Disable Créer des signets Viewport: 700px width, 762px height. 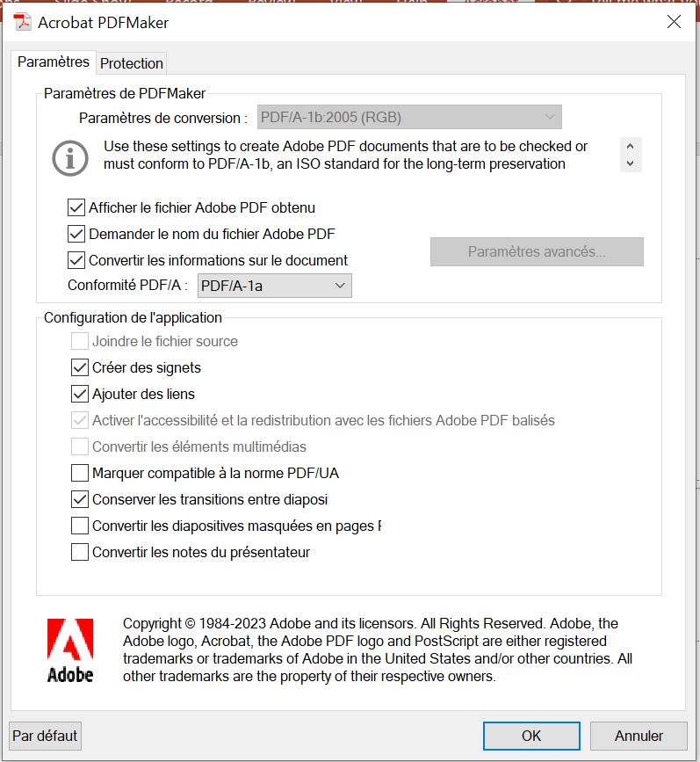(x=80, y=367)
